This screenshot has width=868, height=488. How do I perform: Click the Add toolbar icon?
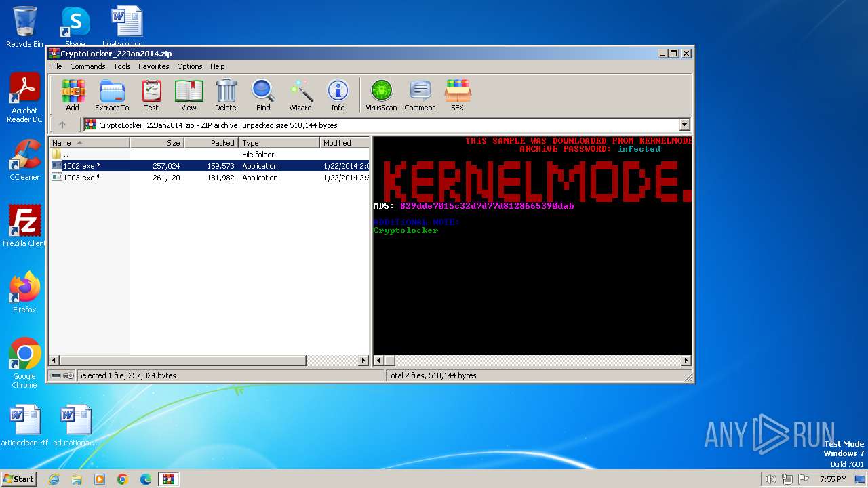[x=73, y=95]
